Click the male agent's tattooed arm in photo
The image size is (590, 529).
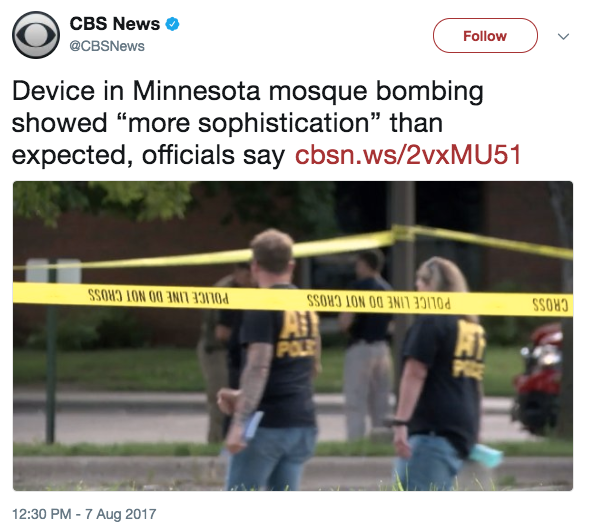[x=254, y=380]
